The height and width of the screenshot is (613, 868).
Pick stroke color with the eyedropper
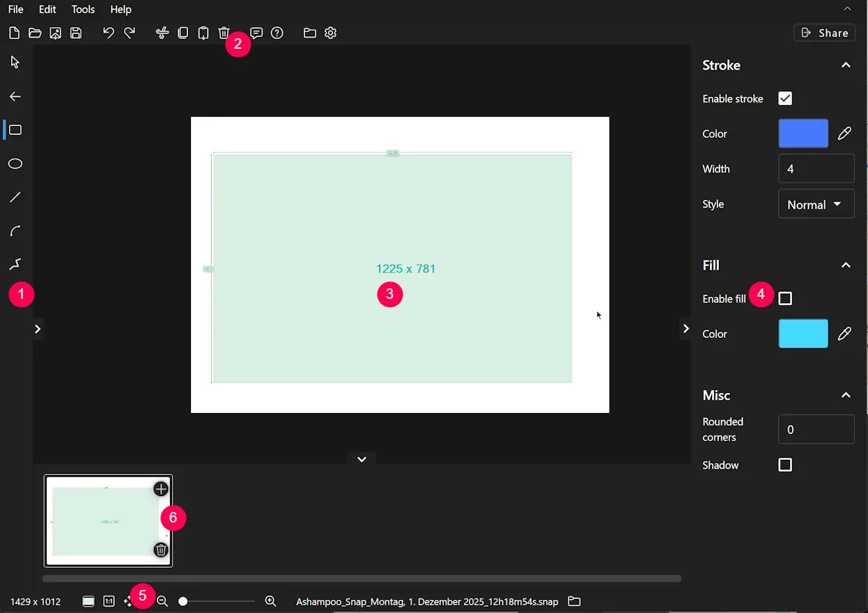point(844,134)
